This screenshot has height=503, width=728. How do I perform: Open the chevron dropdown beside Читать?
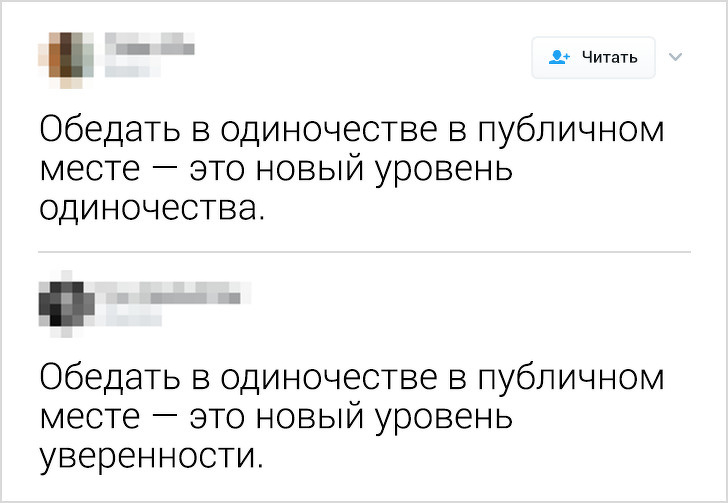674,56
